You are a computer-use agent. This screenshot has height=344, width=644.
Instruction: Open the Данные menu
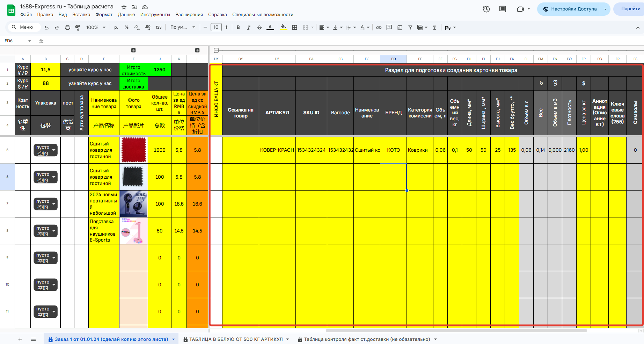pyautogui.click(x=126, y=15)
